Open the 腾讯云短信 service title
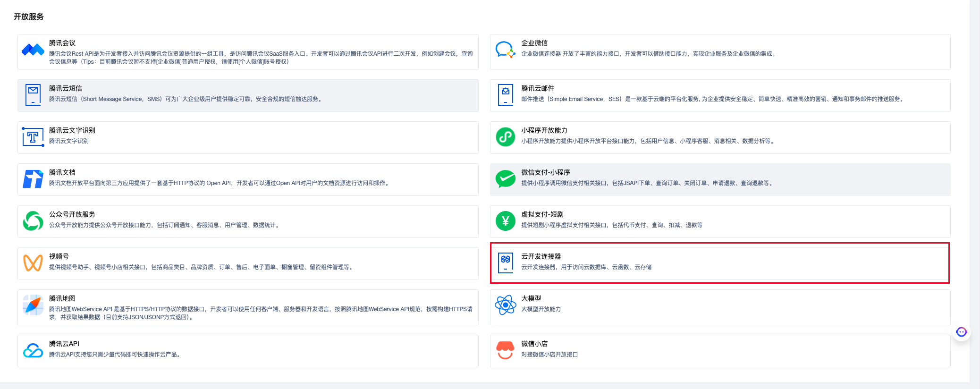The height and width of the screenshot is (389, 980). click(66, 88)
